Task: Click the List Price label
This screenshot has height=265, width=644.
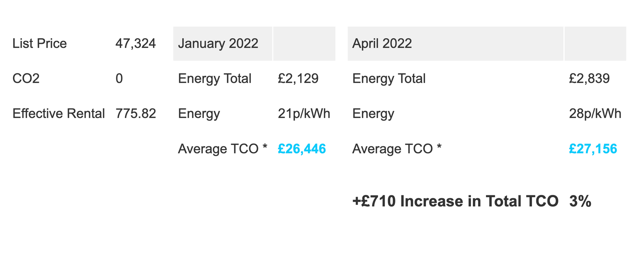Action: pos(40,44)
